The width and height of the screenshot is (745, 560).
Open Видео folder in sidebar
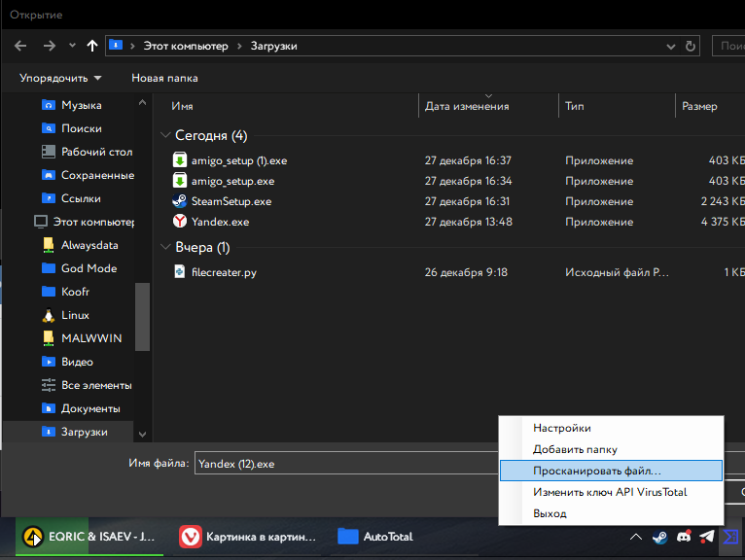coord(67,362)
